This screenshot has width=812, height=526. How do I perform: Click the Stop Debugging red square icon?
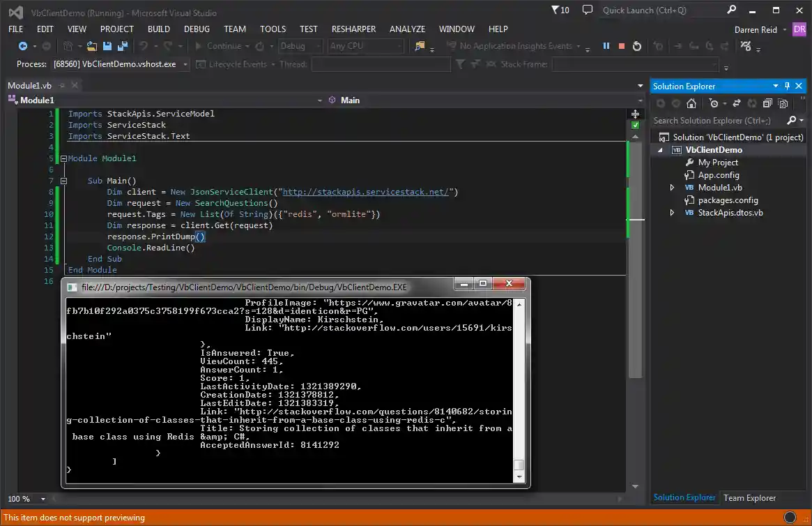click(622, 46)
